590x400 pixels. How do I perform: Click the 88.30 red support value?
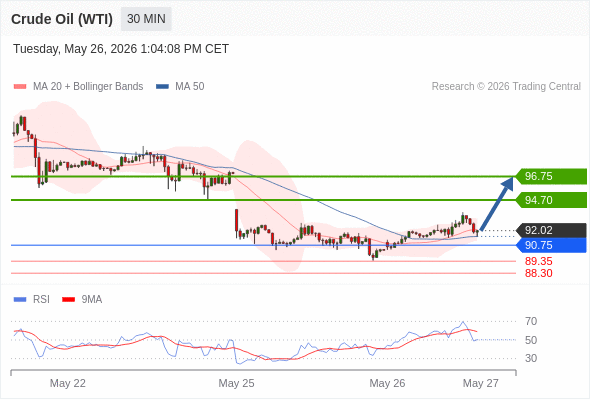538,273
